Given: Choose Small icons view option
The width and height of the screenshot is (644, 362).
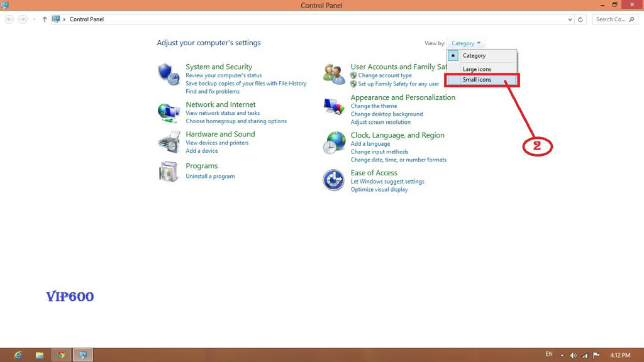Looking at the screenshot, I should point(482,80).
